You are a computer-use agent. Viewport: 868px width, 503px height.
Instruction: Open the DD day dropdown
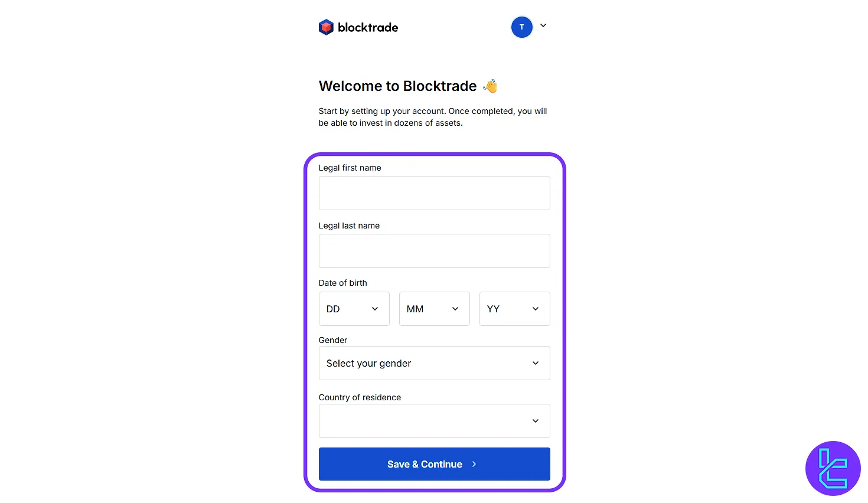(x=354, y=309)
